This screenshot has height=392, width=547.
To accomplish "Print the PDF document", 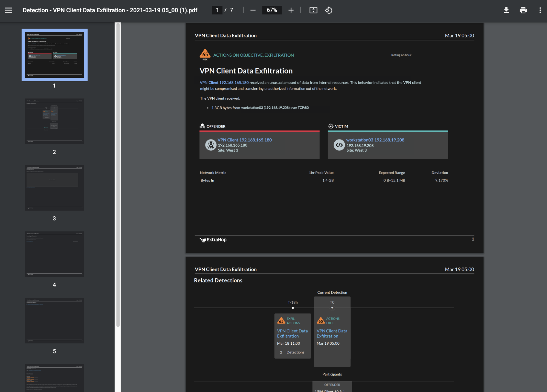I will (x=523, y=10).
